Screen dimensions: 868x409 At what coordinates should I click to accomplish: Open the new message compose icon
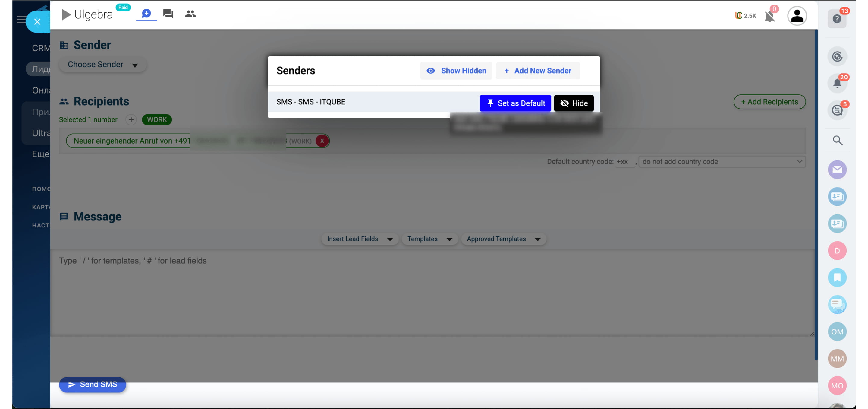coord(146,14)
